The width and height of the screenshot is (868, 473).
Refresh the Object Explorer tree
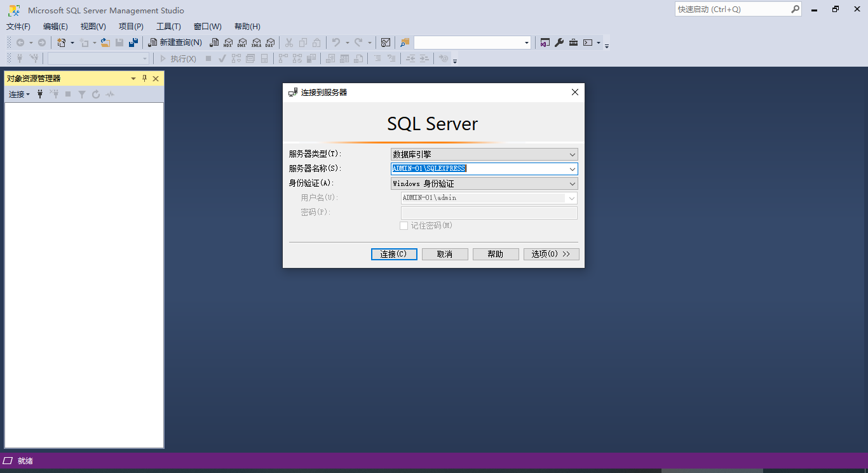(x=96, y=94)
